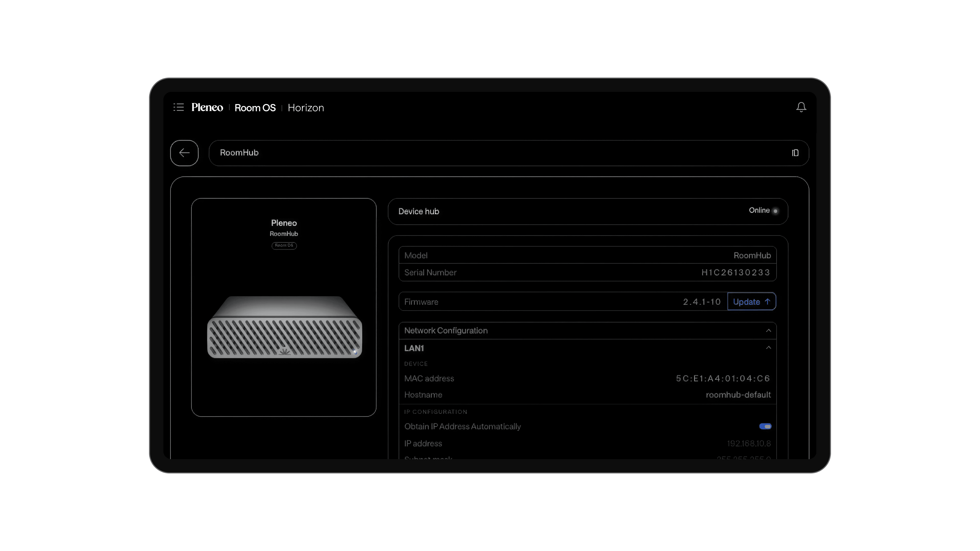Open notifications bell icon
The width and height of the screenshot is (980, 551).
[x=801, y=107]
